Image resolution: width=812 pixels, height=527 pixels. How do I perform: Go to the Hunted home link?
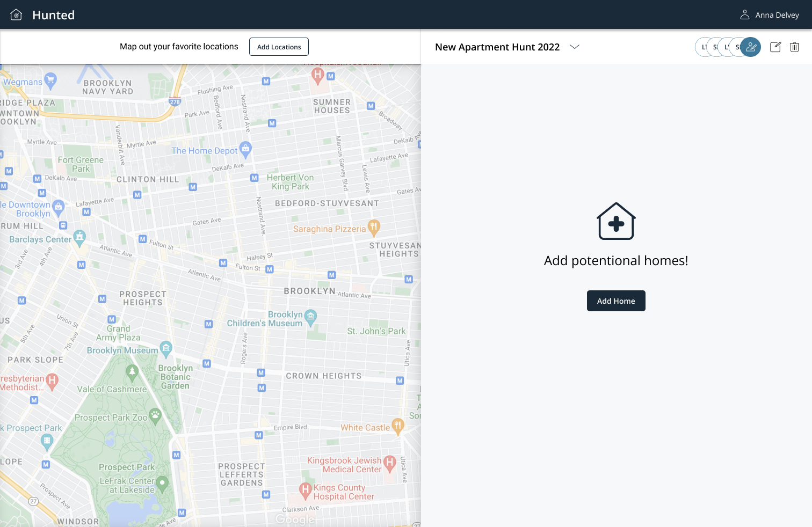pyautogui.click(x=54, y=15)
